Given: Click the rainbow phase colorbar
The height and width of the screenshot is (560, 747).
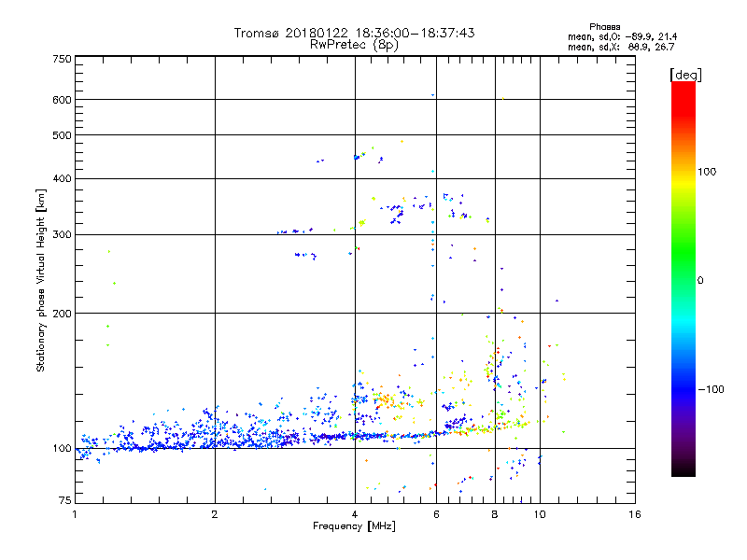Looking at the screenshot, I should (684, 279).
